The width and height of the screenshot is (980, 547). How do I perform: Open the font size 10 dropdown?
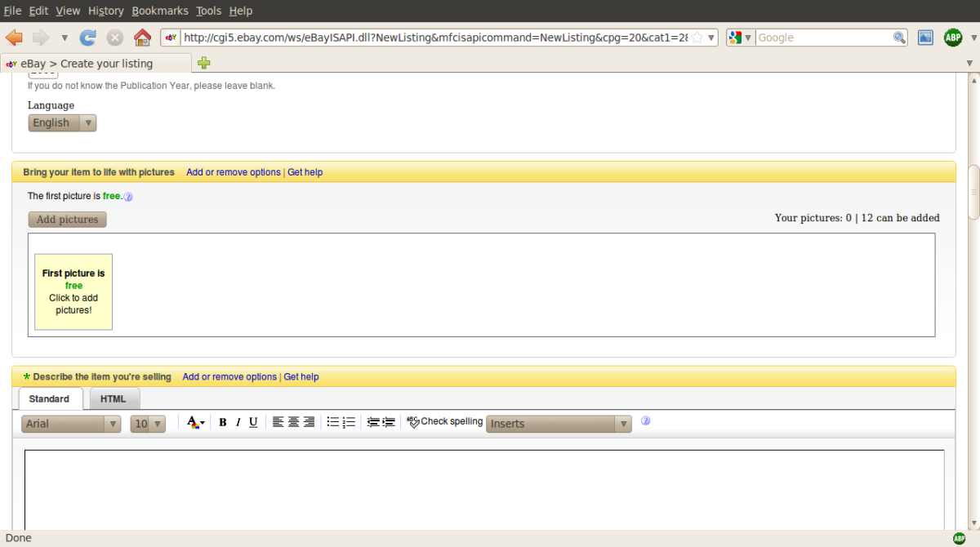point(148,424)
